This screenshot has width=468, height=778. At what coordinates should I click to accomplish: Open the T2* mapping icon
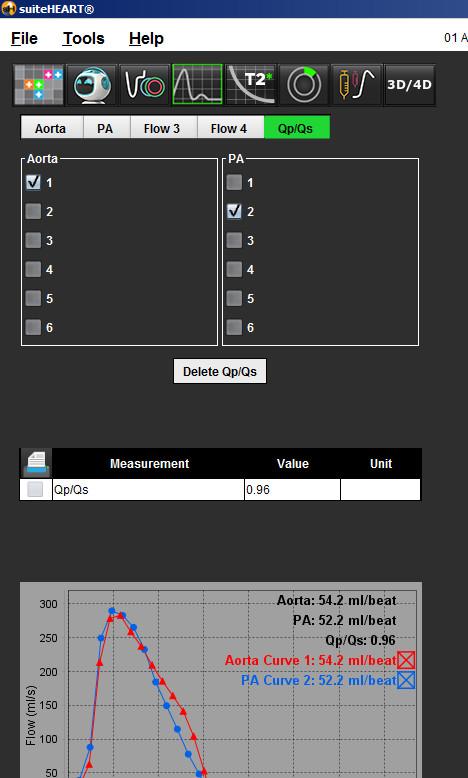pos(251,85)
